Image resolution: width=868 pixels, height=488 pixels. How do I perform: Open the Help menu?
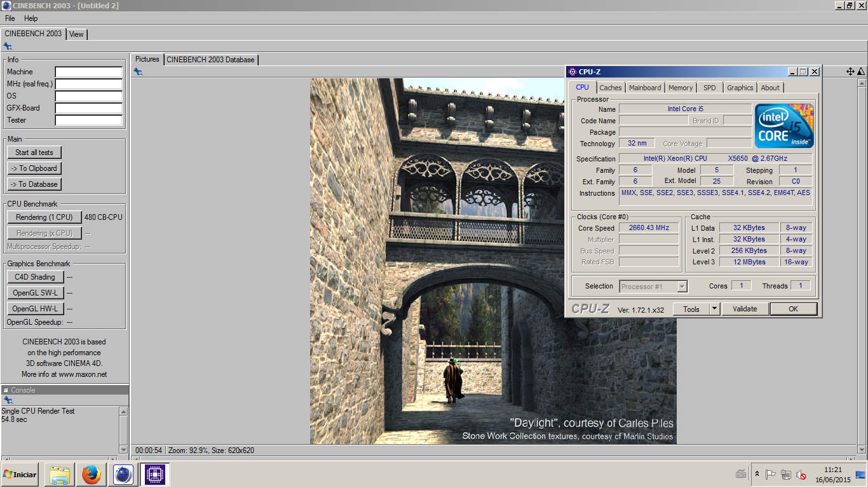tap(31, 18)
